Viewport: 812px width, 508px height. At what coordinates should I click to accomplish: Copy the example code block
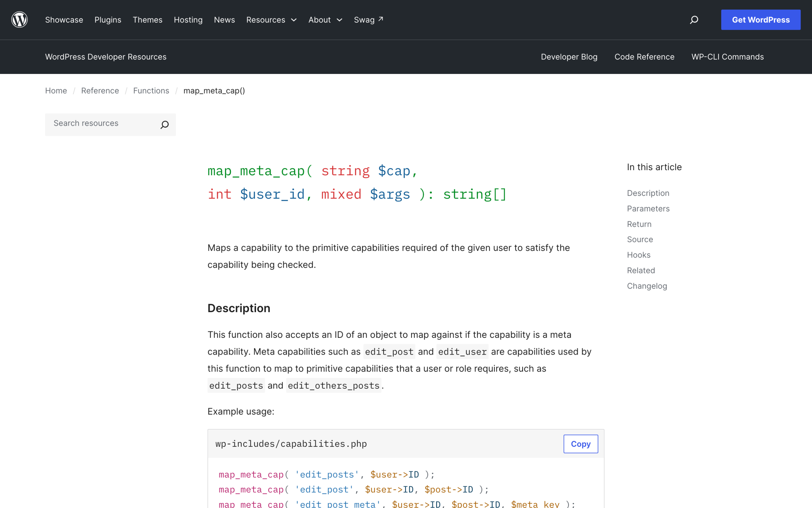click(580, 444)
